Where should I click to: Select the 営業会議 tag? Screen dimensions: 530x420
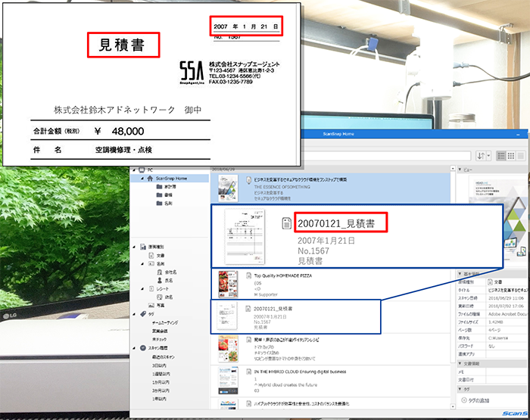click(x=160, y=331)
